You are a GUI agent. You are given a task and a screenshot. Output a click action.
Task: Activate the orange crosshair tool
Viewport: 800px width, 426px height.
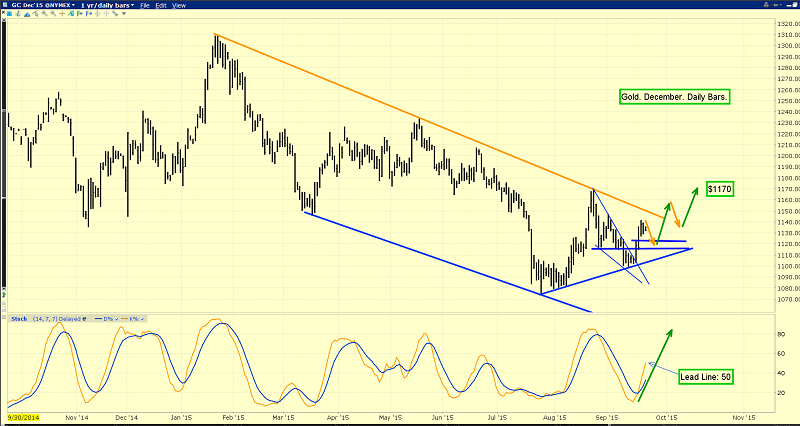click(62, 13)
